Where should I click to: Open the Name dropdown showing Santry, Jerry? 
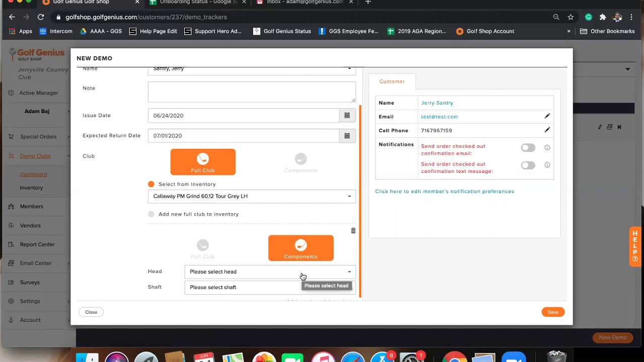252,70
